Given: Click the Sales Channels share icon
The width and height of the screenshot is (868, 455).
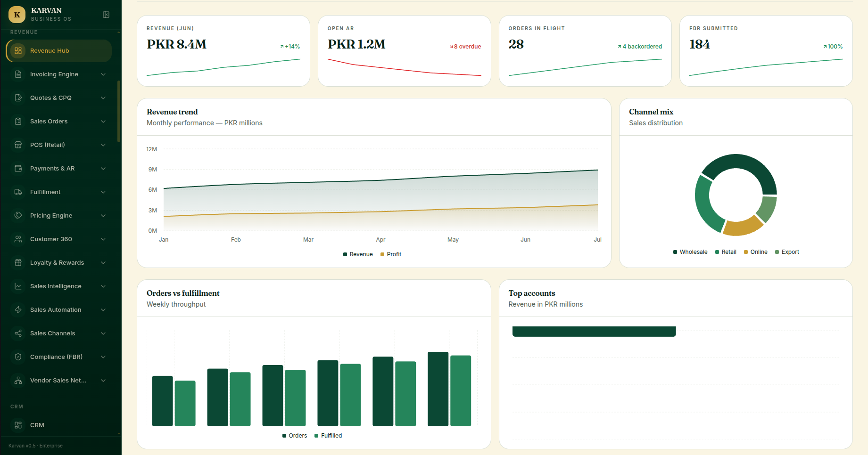Looking at the screenshot, I should (18, 333).
